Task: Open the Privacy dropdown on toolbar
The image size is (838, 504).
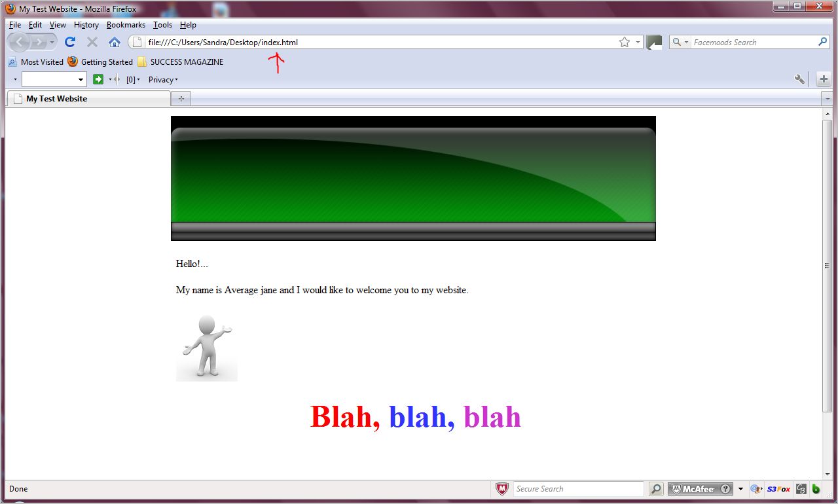Action: (163, 80)
